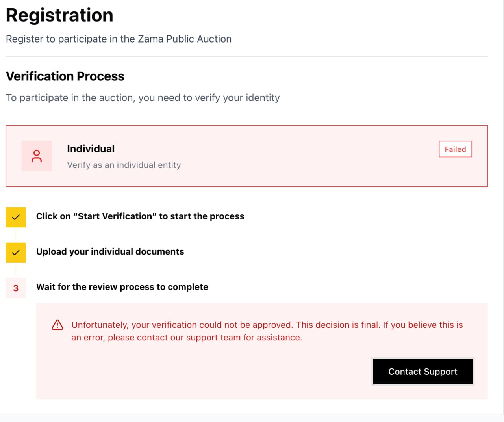This screenshot has height=422, width=504.
Task: Click "Verify as an individual entity" description
Action: tap(124, 165)
